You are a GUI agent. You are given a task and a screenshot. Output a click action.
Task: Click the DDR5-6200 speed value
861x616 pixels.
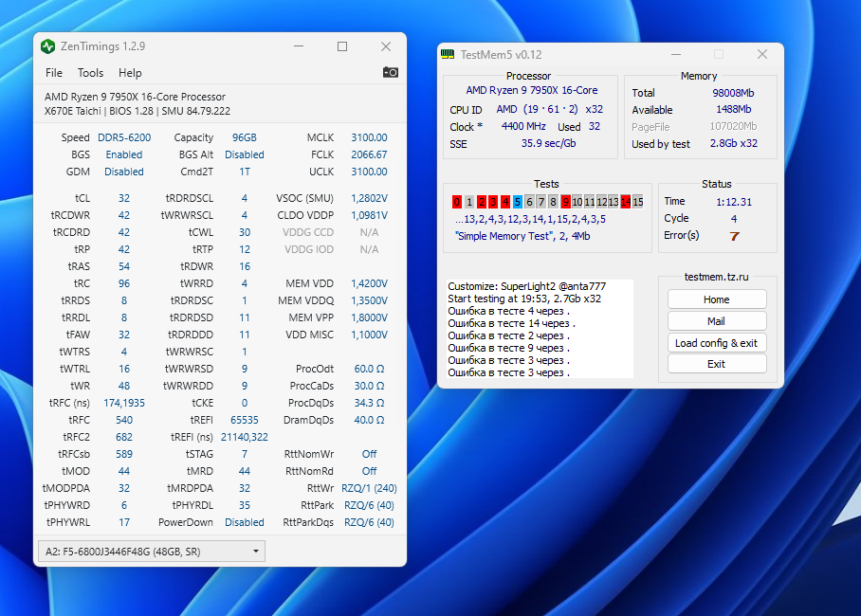(x=124, y=137)
